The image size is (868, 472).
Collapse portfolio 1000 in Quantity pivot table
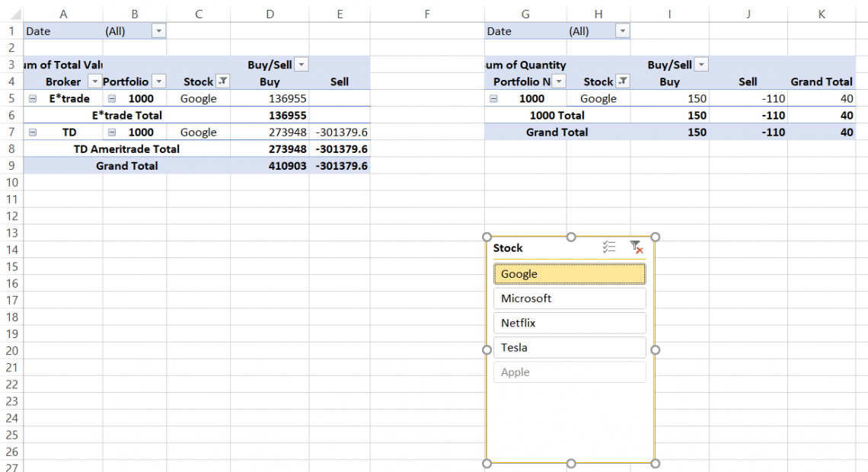click(494, 98)
